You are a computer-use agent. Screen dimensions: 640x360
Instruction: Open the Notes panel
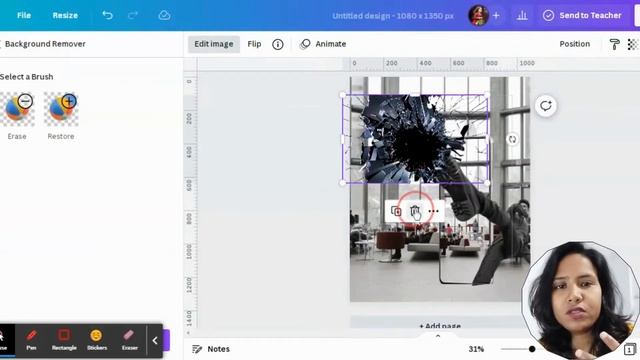point(211,349)
